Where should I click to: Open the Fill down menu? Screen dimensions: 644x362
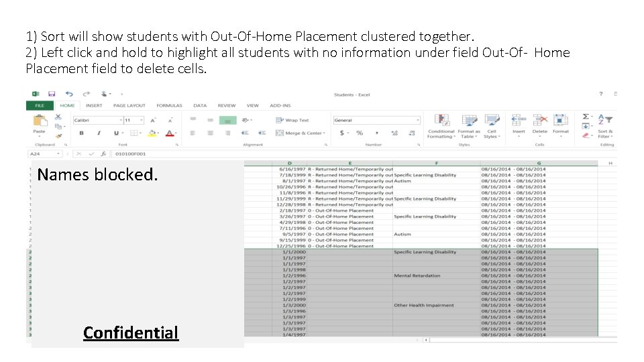coord(586,126)
